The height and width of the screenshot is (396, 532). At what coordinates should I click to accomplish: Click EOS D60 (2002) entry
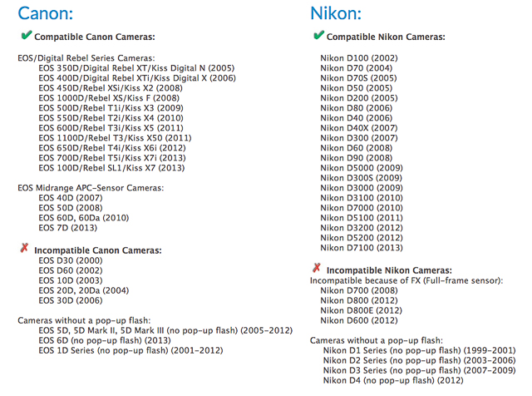71,270
